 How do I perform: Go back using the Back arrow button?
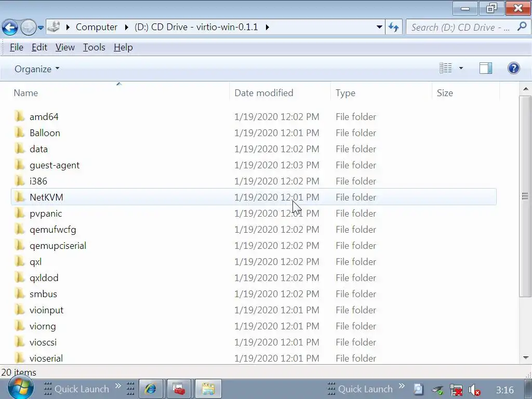click(10, 27)
